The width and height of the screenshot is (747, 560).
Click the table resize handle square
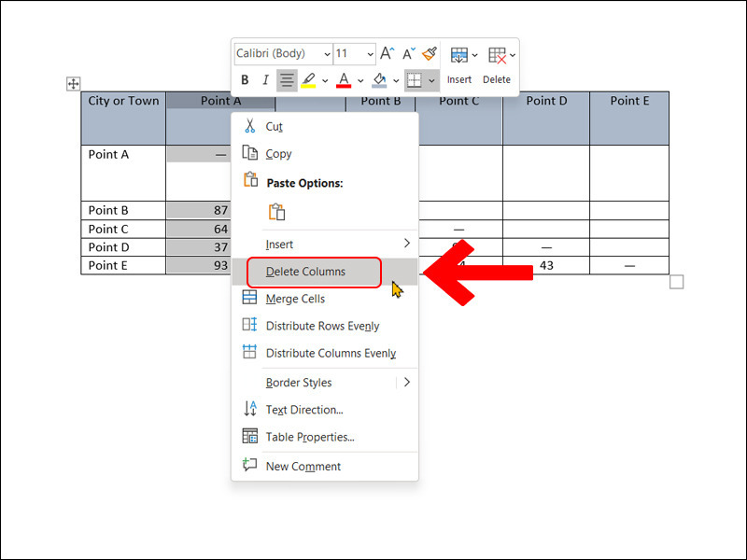(x=677, y=282)
